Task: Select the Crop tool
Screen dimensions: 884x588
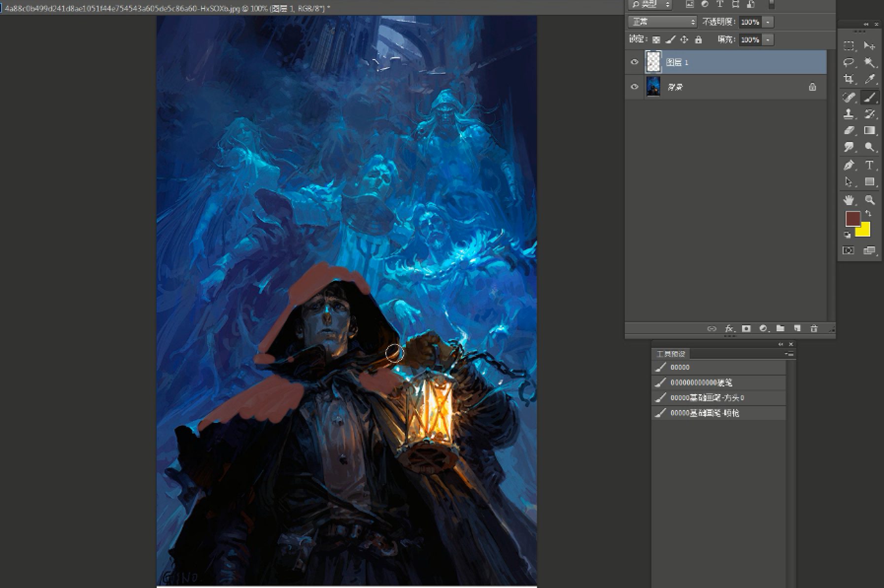Action: (x=849, y=79)
